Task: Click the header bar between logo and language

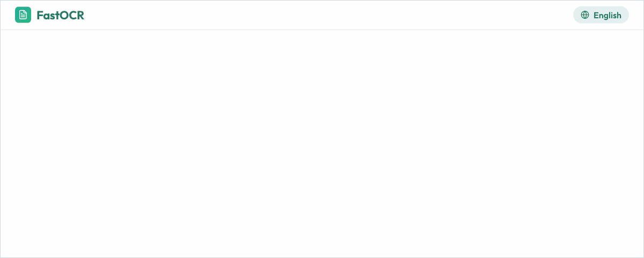Action: click(328, 15)
